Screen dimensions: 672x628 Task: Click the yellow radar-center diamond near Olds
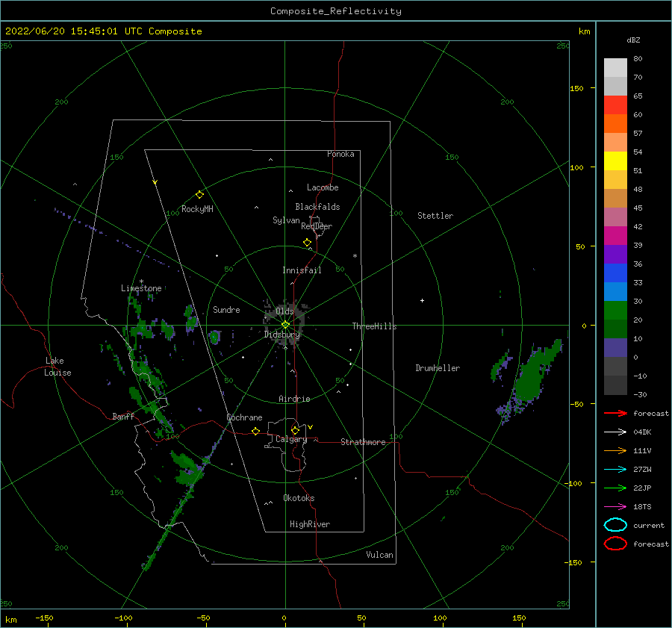click(x=285, y=325)
